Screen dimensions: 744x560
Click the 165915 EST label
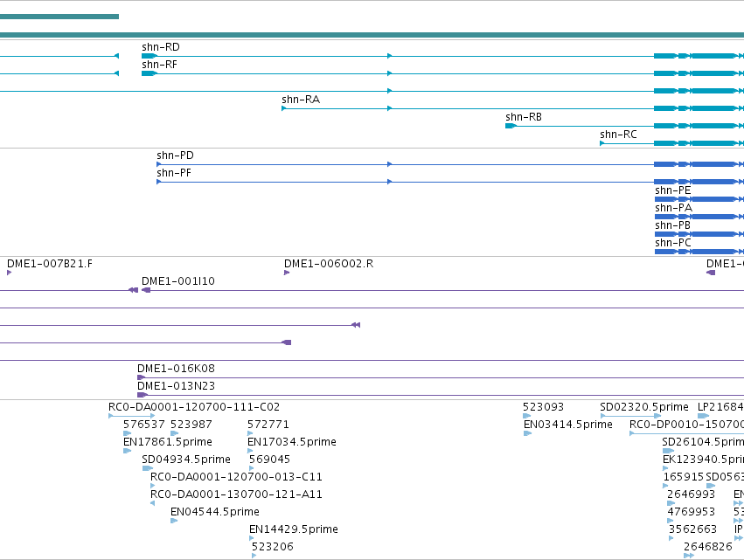[684, 477]
